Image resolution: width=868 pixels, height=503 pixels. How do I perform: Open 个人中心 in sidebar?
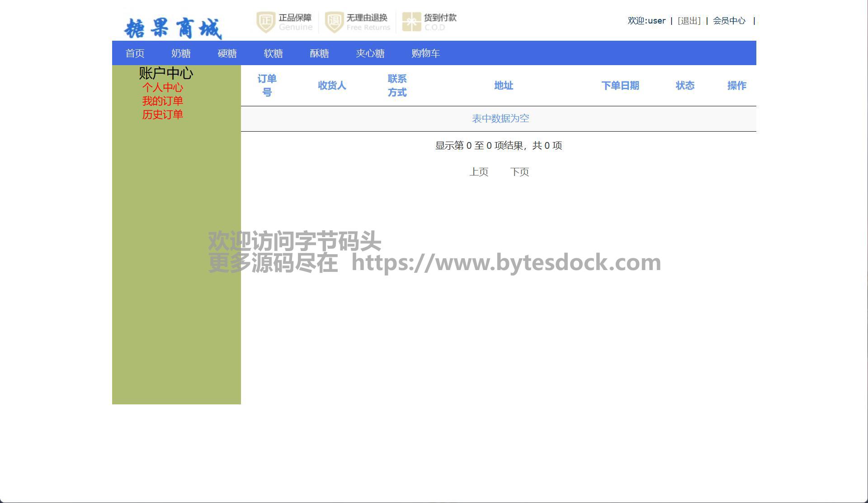[162, 87]
